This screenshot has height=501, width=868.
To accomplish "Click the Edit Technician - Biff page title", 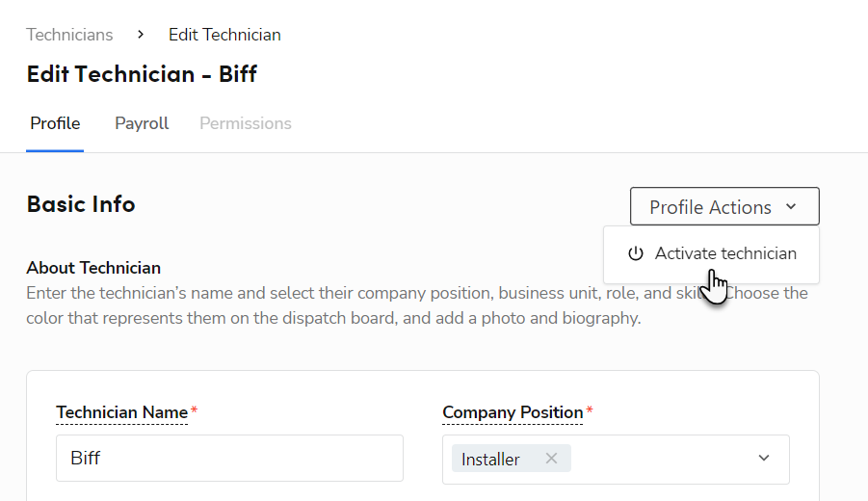I will click(142, 74).
